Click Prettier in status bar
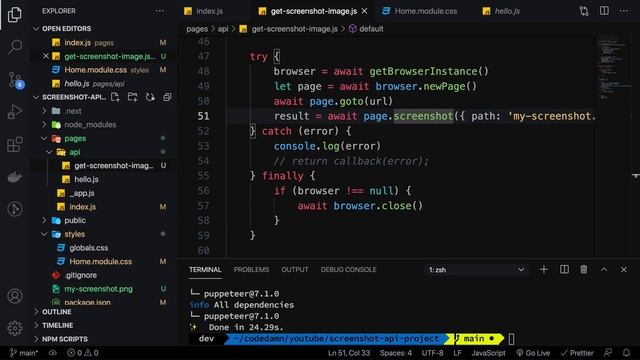640x360 pixels. click(577, 353)
